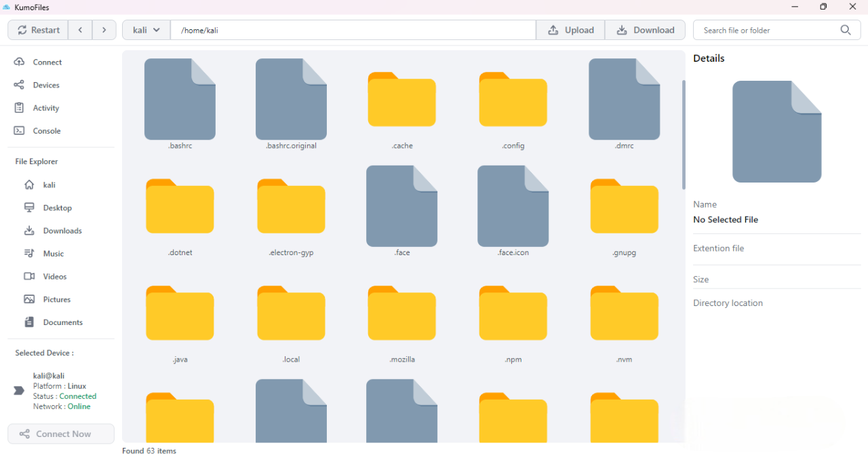This screenshot has width=868, height=458.
Task: Focus the path field showing /home/kali
Action: (353, 30)
